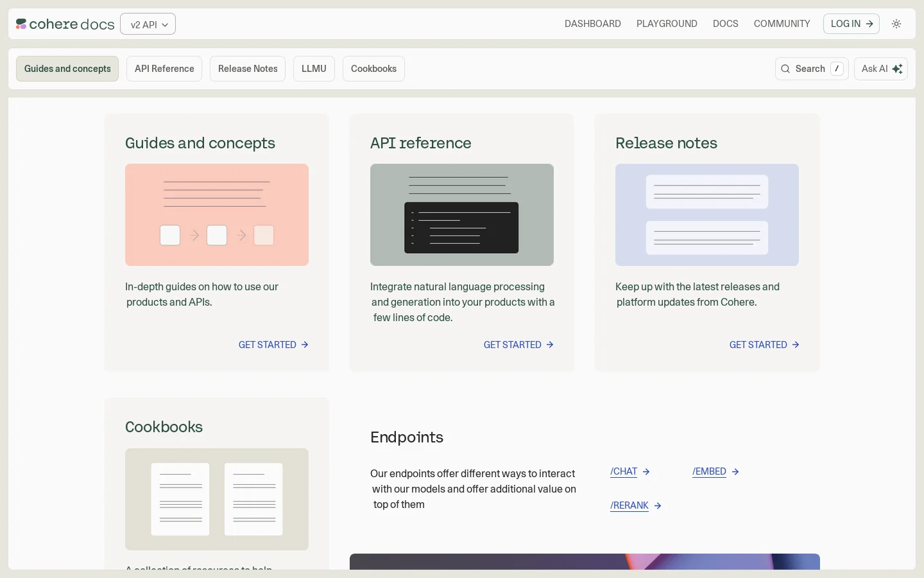
Task: Click the Cookbooks card heading
Action: pos(164,427)
